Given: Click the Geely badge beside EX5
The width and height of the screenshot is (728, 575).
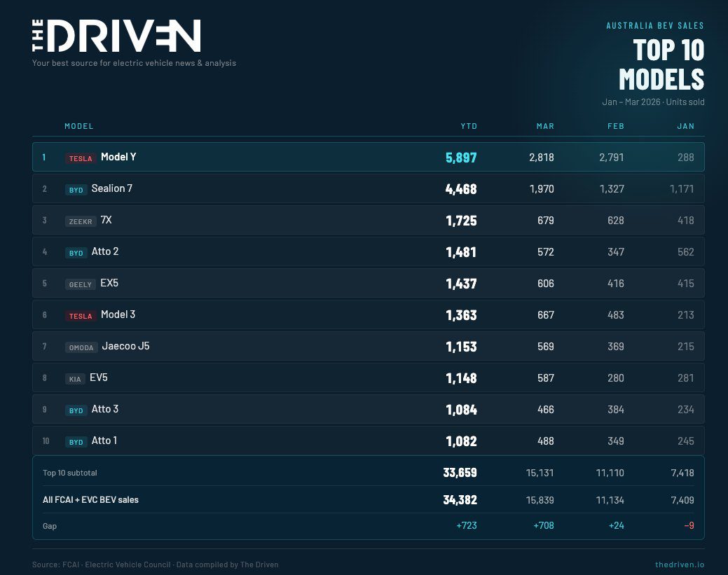Looking at the screenshot, I should point(80,284).
